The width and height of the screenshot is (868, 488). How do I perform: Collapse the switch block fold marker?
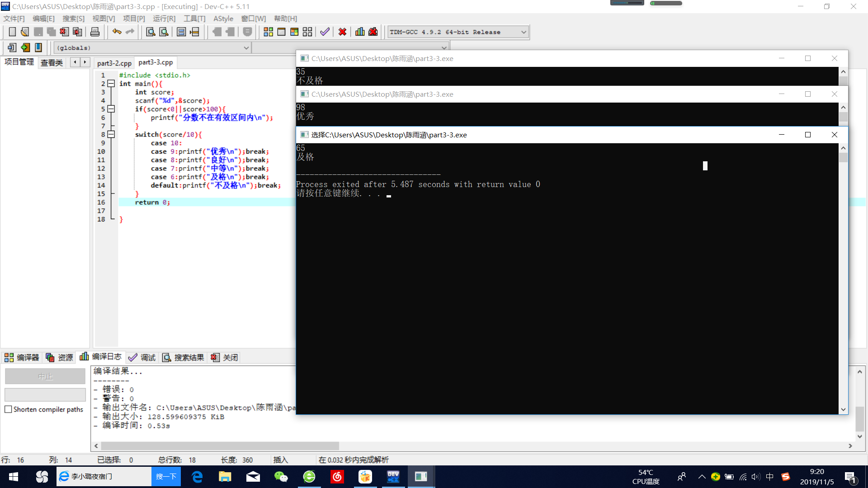[x=111, y=135]
